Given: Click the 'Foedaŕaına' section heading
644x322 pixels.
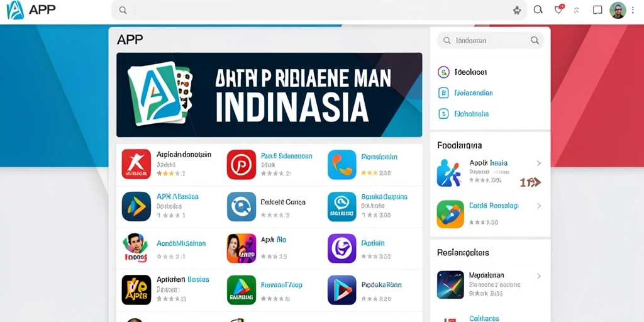Looking at the screenshot, I should pos(460,145).
